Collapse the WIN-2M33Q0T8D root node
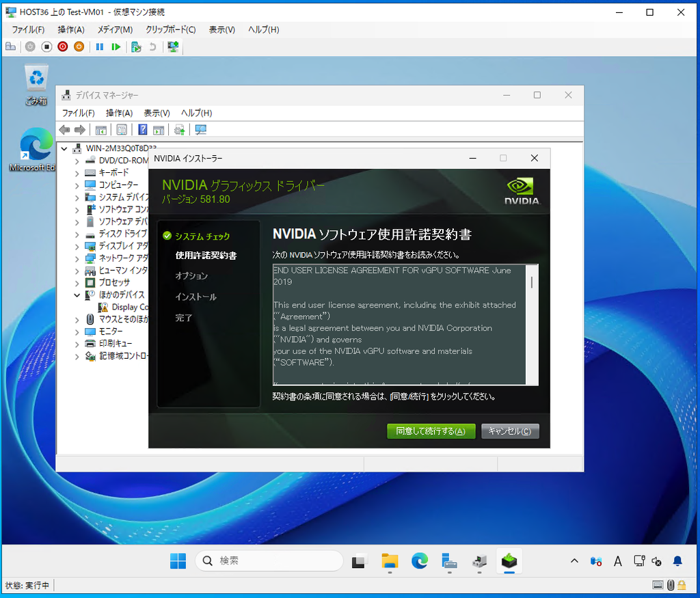Screen dimensions: 700x598 (x=64, y=148)
